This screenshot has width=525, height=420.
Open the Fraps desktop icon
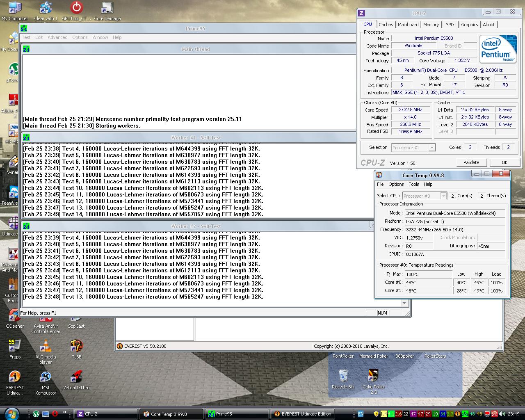(x=15, y=347)
